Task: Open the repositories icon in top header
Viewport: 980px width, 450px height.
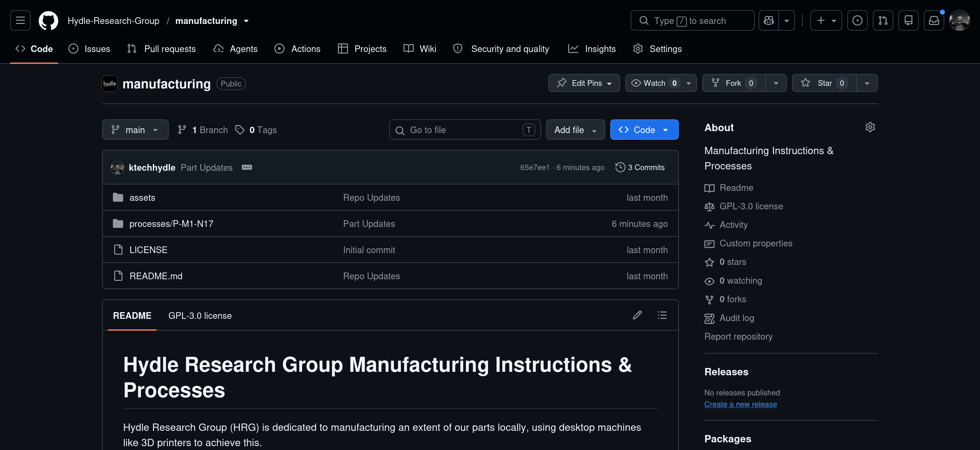Action: click(x=908, y=20)
